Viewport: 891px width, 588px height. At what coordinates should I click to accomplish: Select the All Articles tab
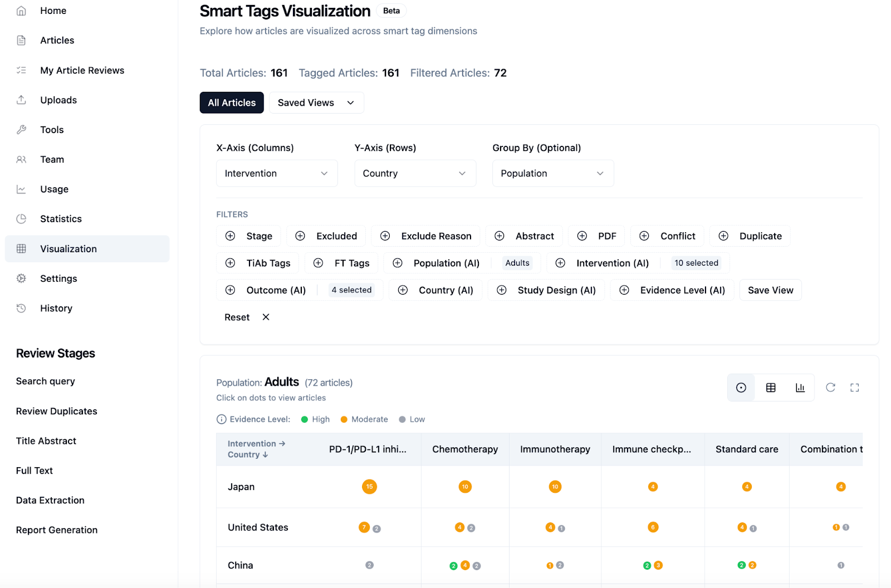[232, 102]
